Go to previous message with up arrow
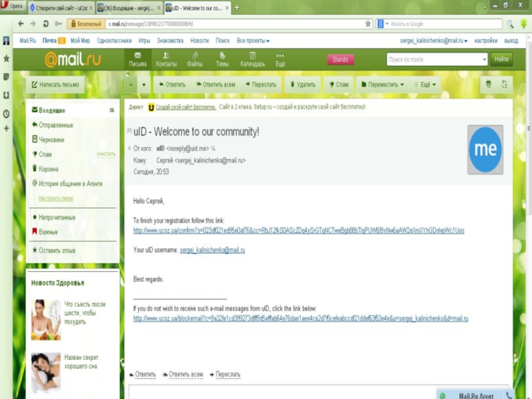The image size is (532, 399). 131,84
